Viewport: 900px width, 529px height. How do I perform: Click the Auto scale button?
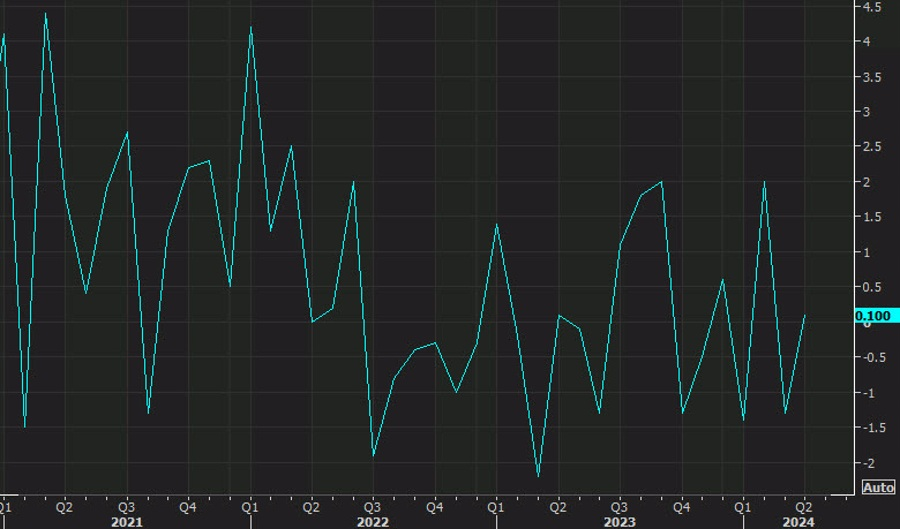[x=878, y=488]
